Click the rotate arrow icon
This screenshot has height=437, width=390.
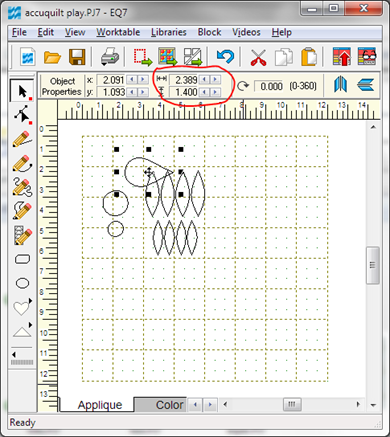(243, 86)
